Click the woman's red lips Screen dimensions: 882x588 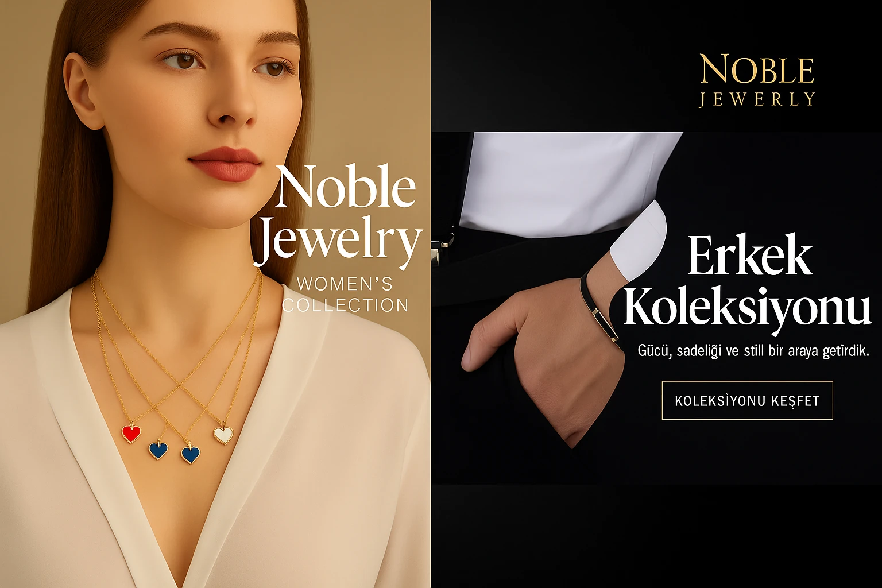225,164
